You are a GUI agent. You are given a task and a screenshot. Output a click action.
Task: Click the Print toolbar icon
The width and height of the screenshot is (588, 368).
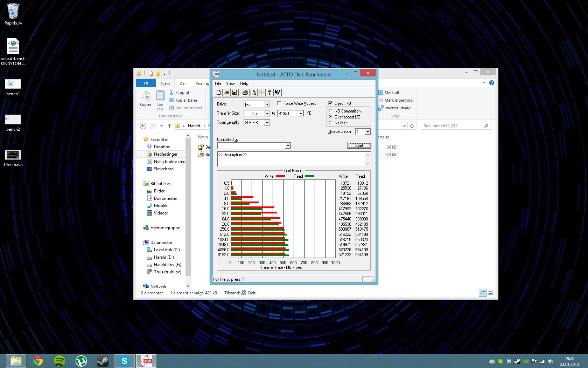(x=245, y=93)
